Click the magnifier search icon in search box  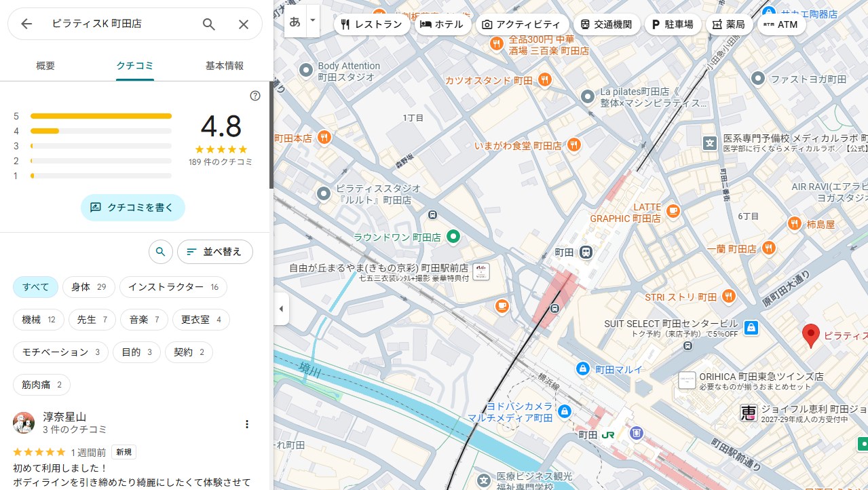pos(209,24)
